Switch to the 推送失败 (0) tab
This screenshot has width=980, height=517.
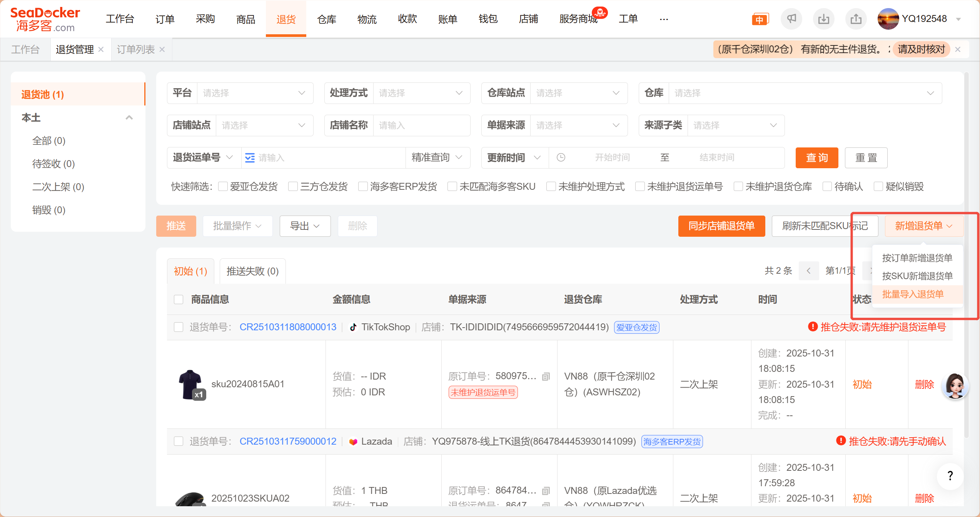252,271
